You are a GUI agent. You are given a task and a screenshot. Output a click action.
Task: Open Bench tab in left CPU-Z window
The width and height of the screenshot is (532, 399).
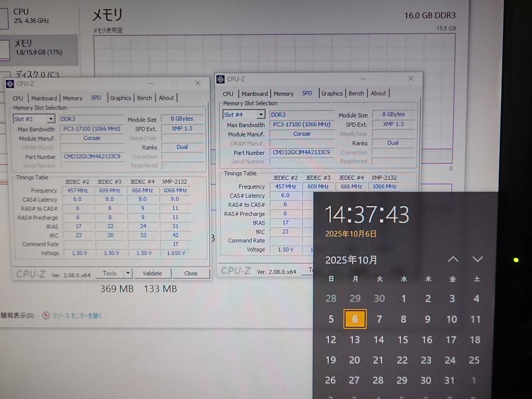point(145,98)
